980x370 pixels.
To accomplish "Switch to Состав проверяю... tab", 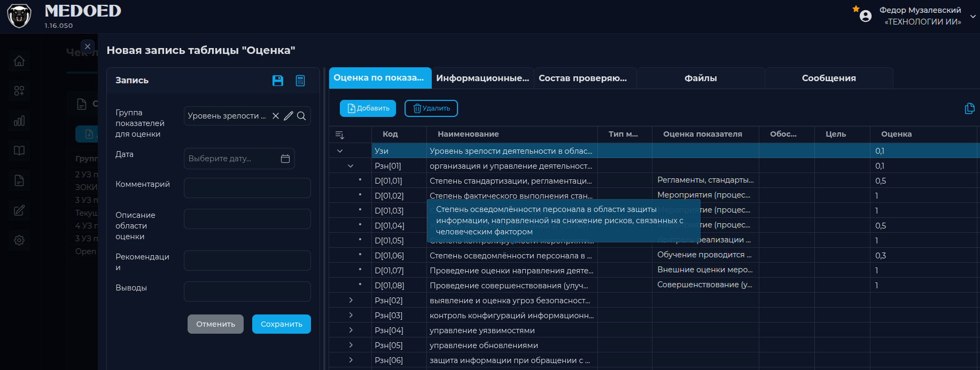I will (585, 78).
